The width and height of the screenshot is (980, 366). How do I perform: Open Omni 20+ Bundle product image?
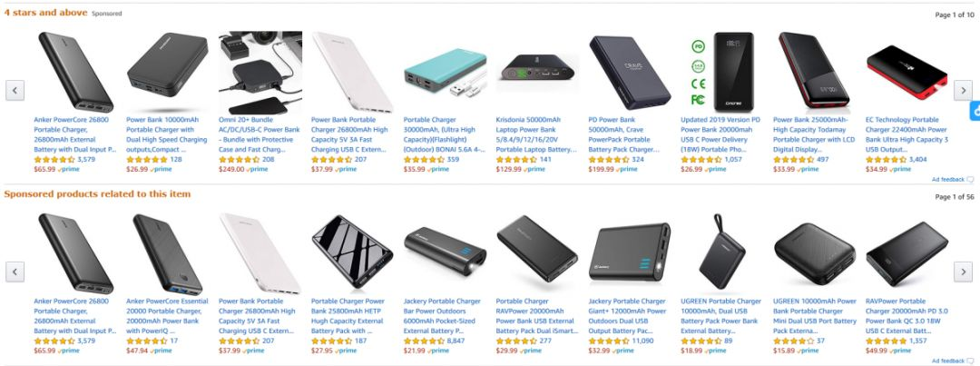click(260, 73)
